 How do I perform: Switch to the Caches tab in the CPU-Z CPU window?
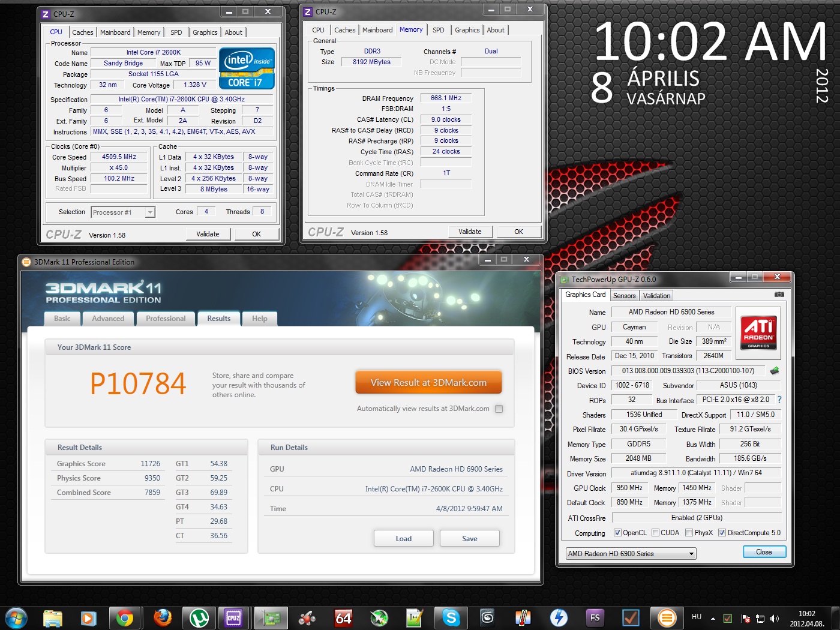coord(83,32)
